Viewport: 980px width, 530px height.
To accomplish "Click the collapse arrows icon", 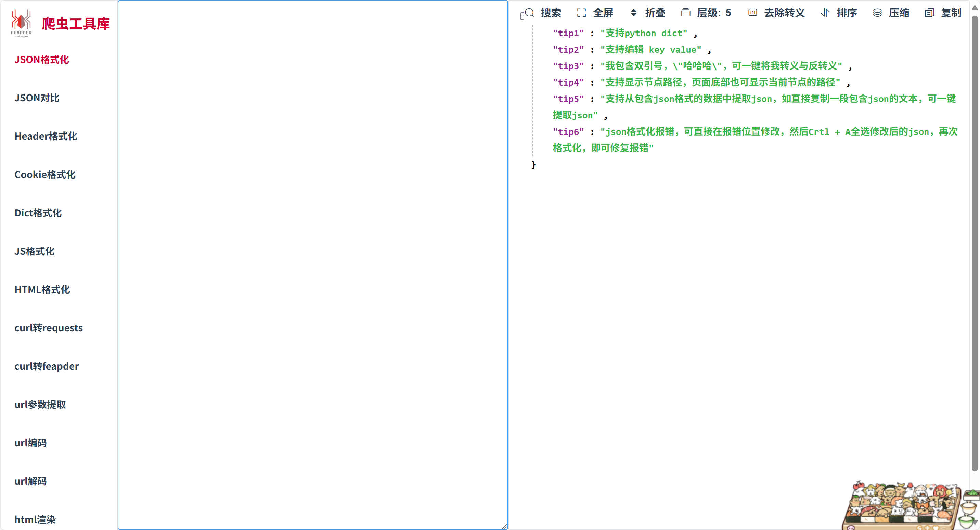I will [x=633, y=13].
